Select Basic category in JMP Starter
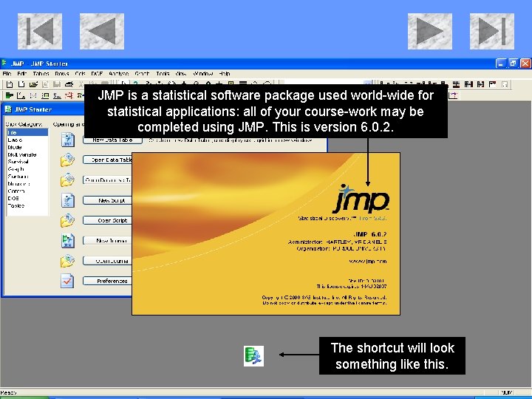This screenshot has height=399, width=532. click(x=27, y=140)
